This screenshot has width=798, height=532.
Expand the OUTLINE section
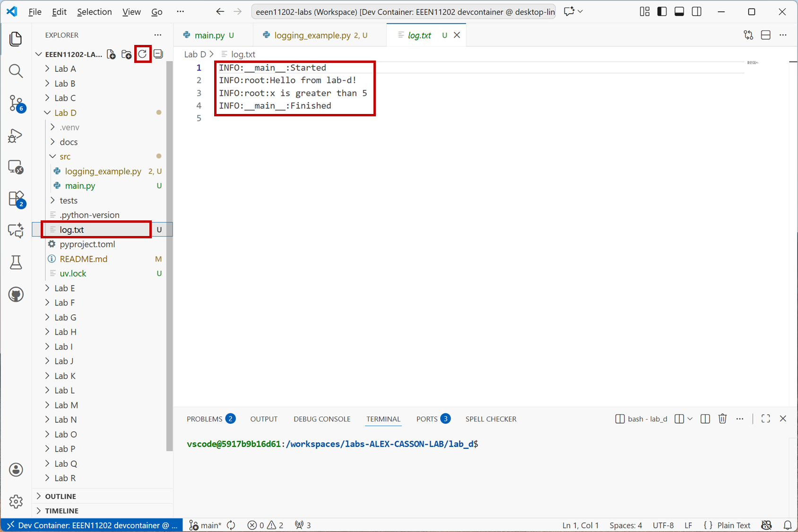[61, 496]
